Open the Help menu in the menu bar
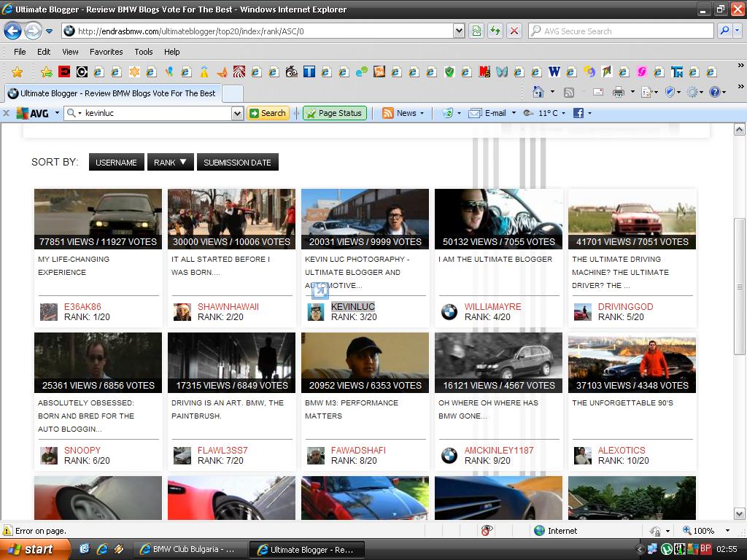The height and width of the screenshot is (560, 747). pyautogui.click(x=172, y=52)
